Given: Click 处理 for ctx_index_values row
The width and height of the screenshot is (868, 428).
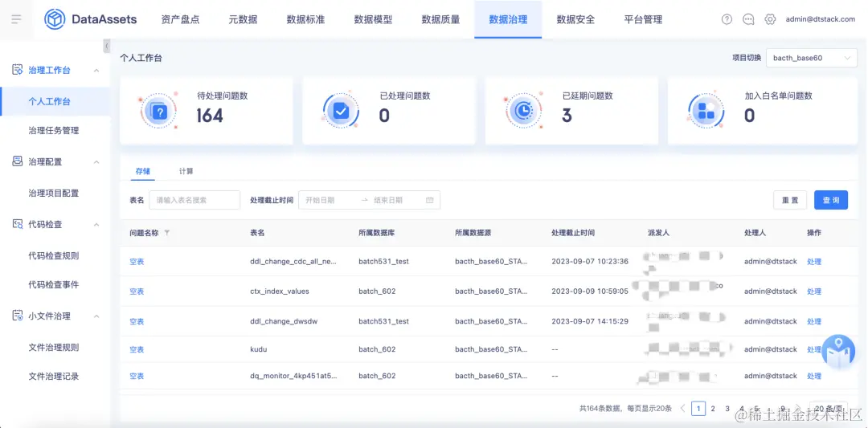Looking at the screenshot, I should click(813, 291).
